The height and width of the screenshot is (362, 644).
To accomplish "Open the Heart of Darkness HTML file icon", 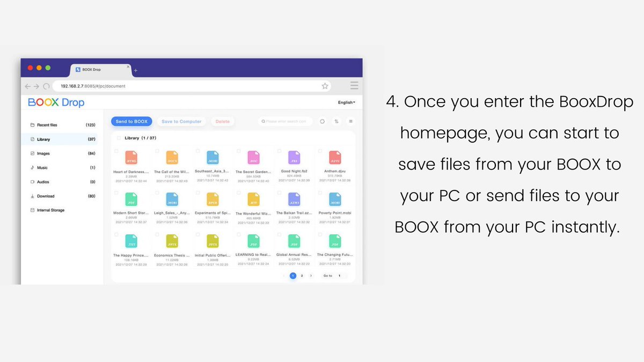I will pyautogui.click(x=131, y=158).
